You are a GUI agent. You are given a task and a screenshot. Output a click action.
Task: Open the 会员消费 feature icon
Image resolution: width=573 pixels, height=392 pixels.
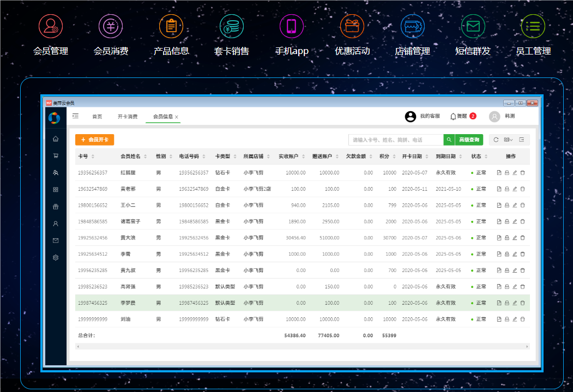point(111,26)
